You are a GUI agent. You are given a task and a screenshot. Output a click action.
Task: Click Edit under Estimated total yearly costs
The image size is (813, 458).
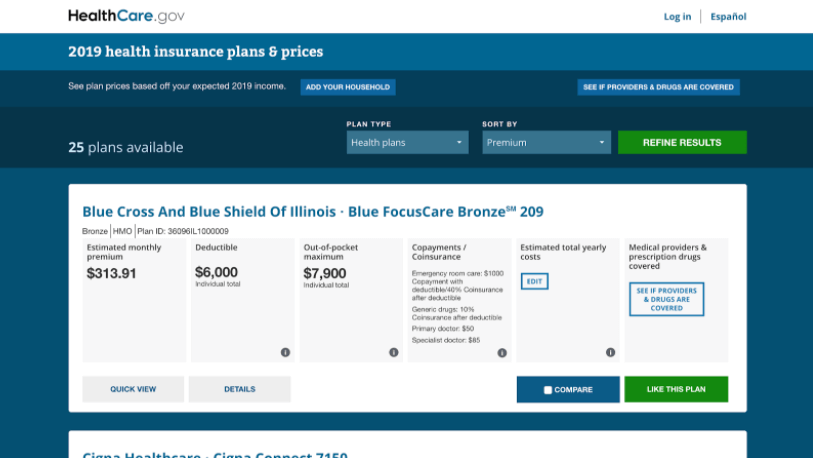pos(535,281)
